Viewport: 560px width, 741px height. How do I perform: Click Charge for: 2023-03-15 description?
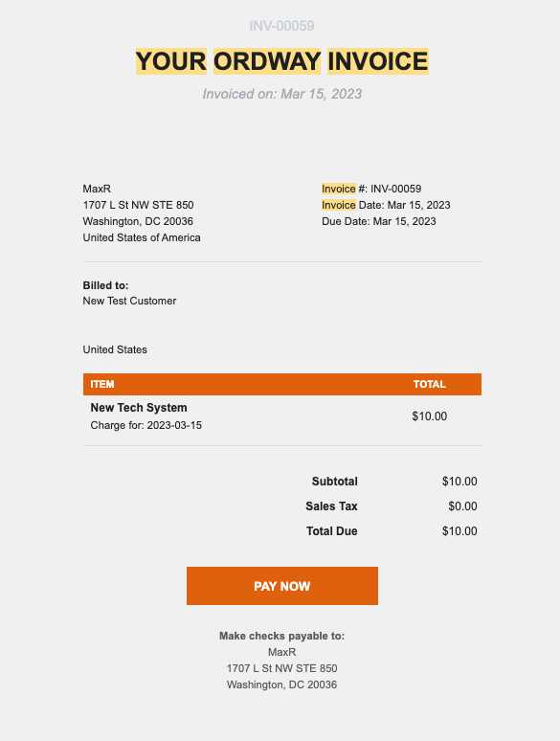click(x=146, y=425)
